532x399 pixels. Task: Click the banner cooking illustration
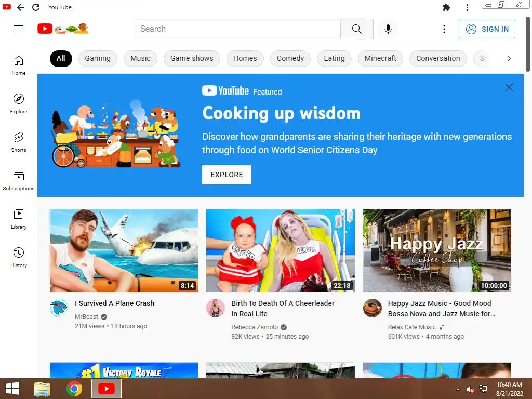(x=115, y=134)
